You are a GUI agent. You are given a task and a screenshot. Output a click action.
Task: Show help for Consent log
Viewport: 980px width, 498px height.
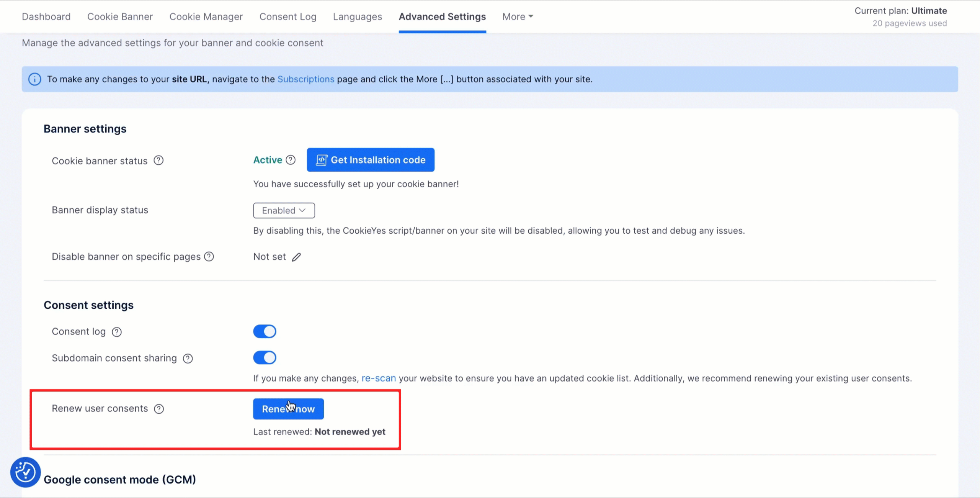click(117, 332)
